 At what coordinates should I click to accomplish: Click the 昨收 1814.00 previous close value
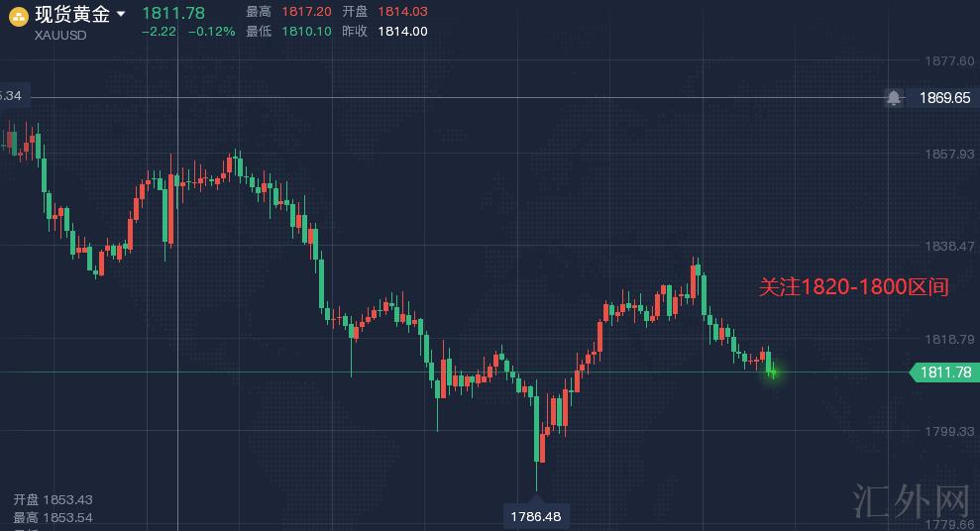[401, 31]
